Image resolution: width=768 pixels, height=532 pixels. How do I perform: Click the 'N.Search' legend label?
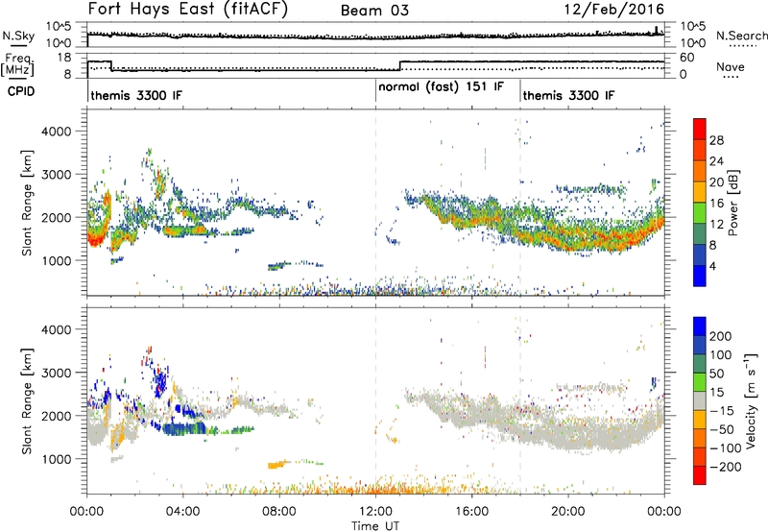pyautogui.click(x=741, y=36)
